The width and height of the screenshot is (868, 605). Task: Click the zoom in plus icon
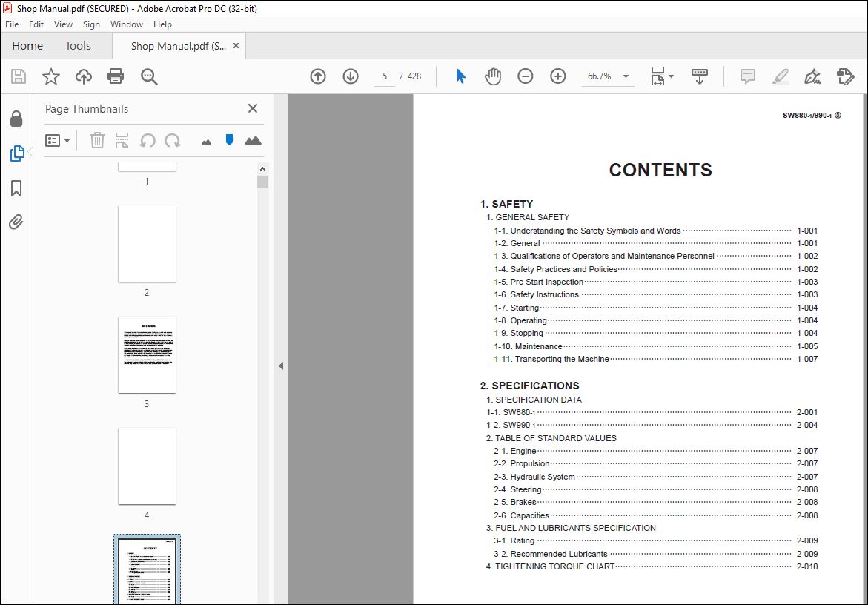pyautogui.click(x=558, y=76)
